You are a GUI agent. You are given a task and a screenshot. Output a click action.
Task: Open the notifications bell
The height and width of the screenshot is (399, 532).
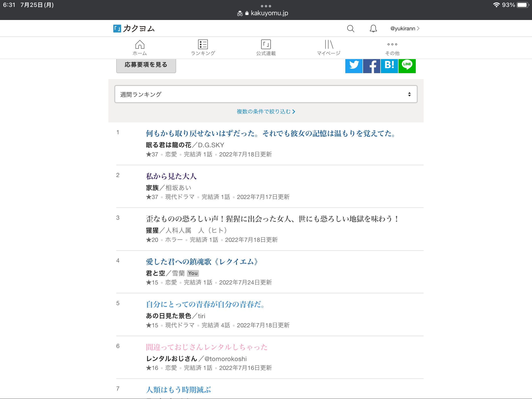373,29
